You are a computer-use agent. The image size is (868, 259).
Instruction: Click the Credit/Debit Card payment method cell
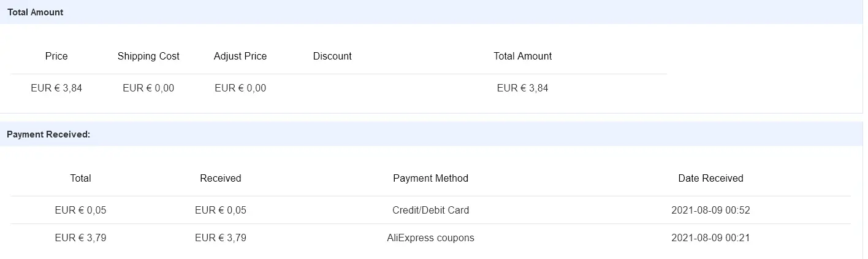click(x=431, y=210)
